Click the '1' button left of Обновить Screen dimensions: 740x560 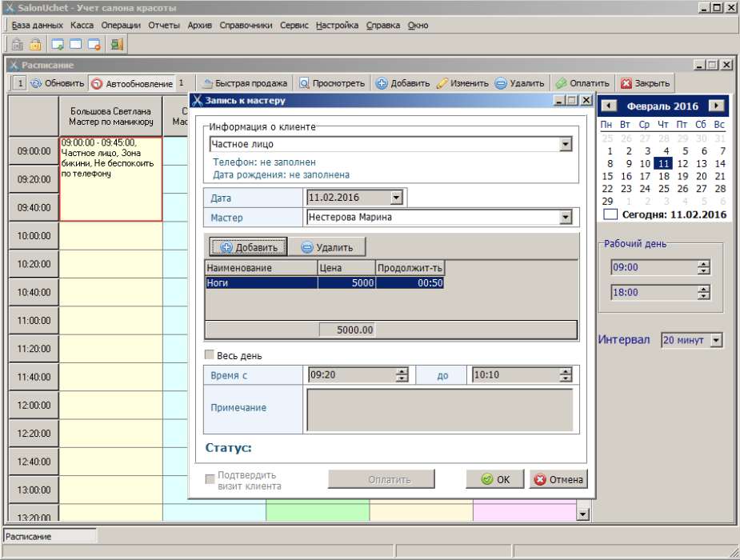19,83
